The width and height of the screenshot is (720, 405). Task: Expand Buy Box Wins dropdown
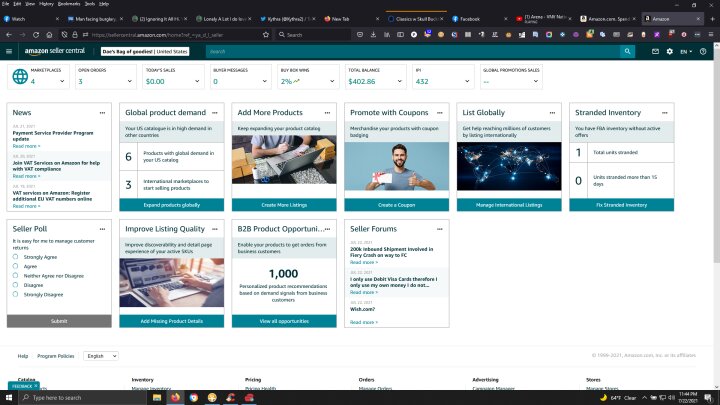(x=332, y=81)
